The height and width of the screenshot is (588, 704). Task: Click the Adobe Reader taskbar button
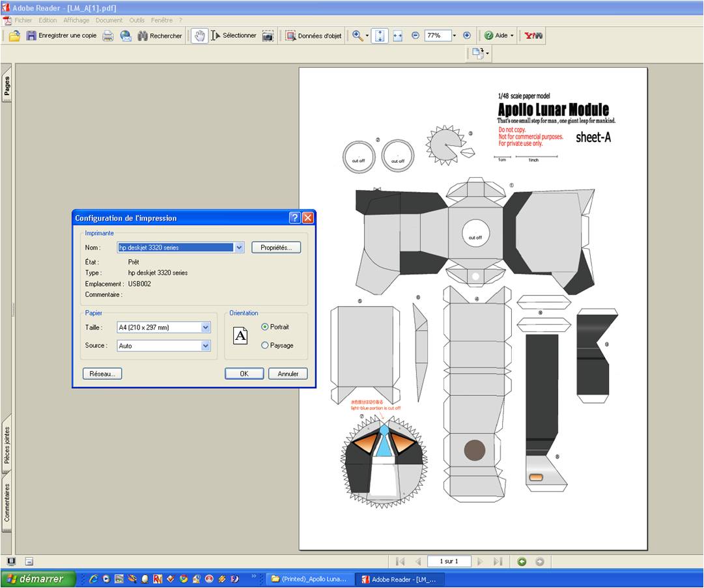[399, 579]
